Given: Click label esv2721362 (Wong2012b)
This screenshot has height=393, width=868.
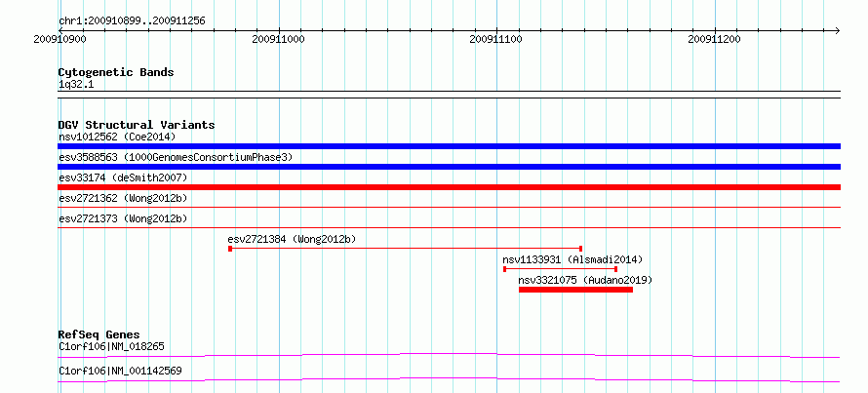Looking at the screenshot, I should click(123, 198).
